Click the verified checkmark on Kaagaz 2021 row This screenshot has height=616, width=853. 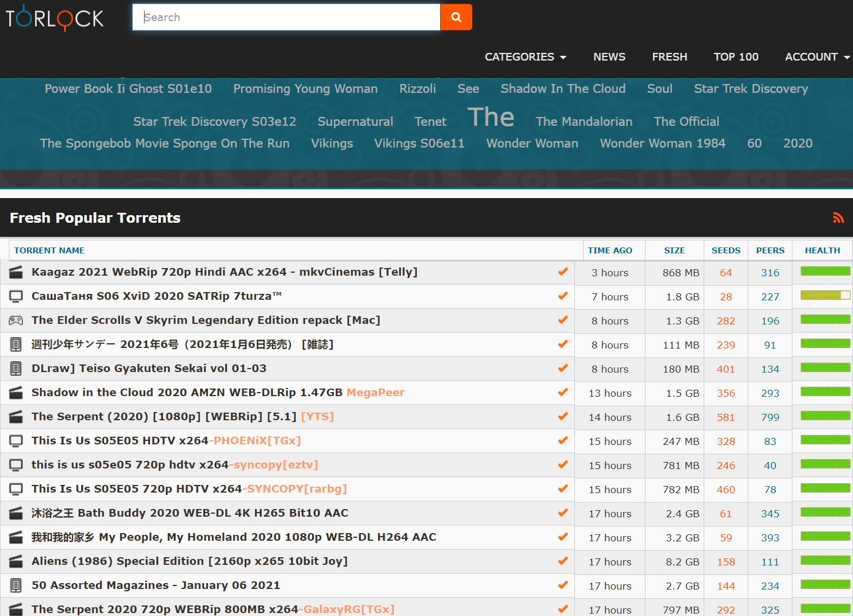tap(563, 272)
